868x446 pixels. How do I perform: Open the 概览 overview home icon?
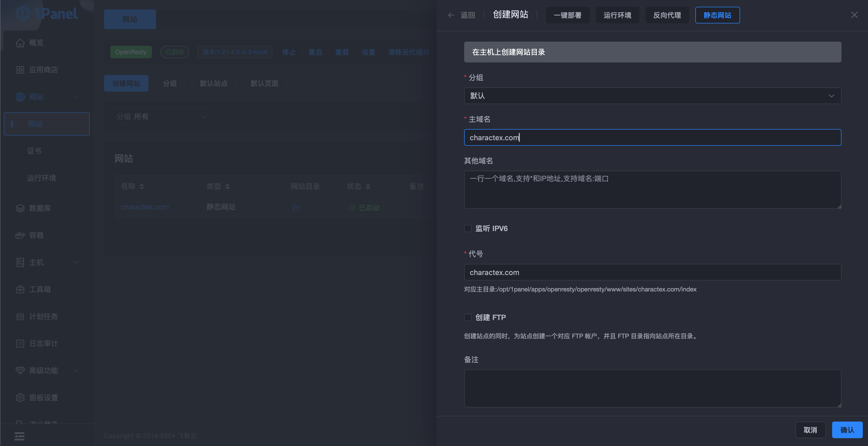tap(20, 43)
